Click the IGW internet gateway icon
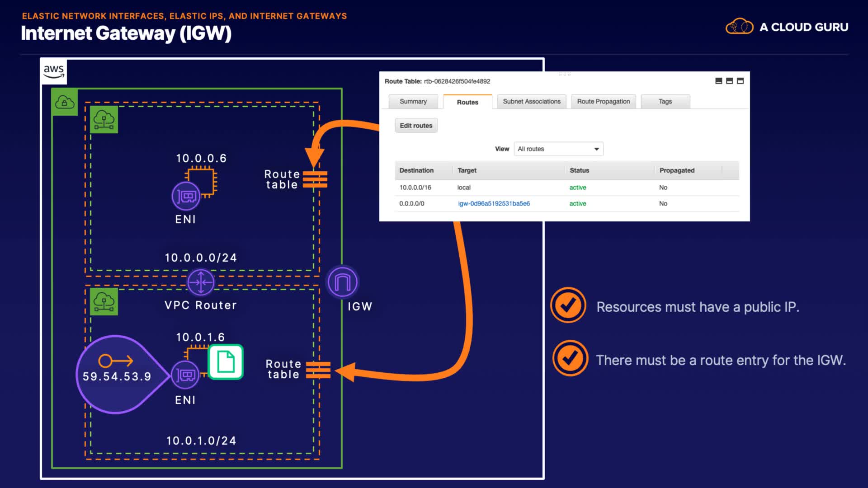 coord(342,282)
